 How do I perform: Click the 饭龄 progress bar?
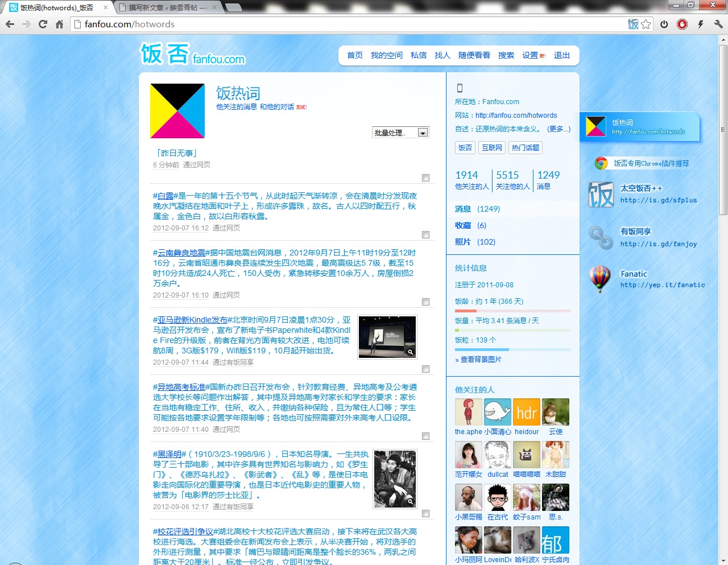pyautogui.click(x=513, y=311)
